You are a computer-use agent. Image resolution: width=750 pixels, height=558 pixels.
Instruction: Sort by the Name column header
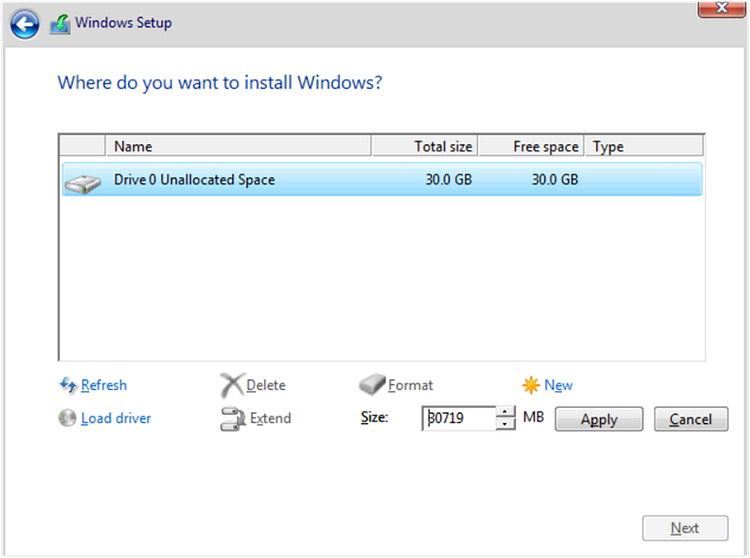pos(238,146)
